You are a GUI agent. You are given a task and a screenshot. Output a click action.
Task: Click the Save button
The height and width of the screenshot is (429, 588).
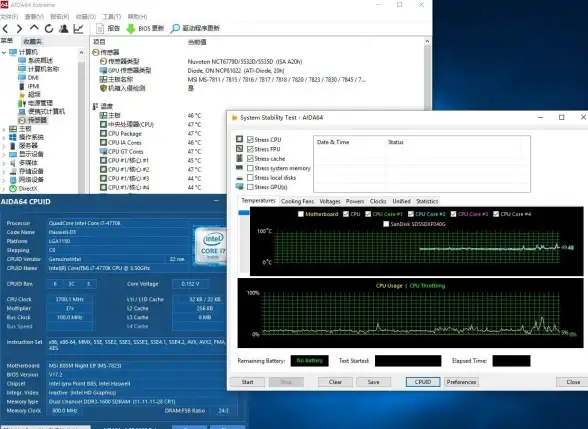374,382
